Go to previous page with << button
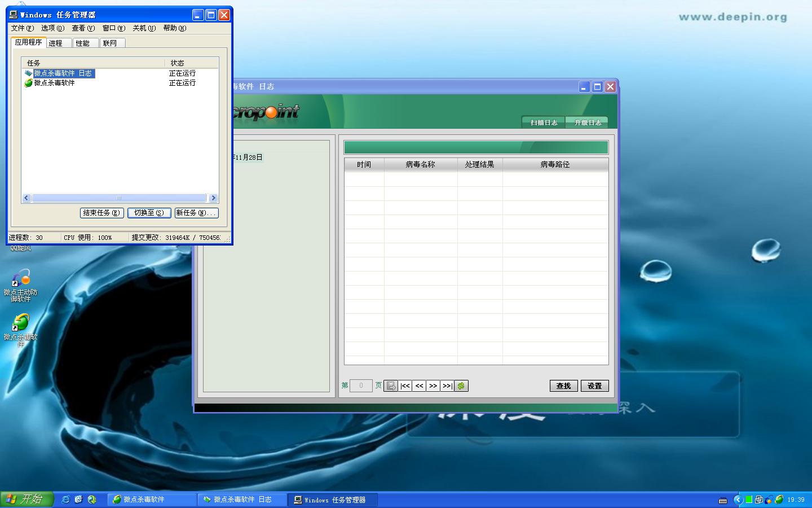The width and height of the screenshot is (812, 508). pos(419,386)
